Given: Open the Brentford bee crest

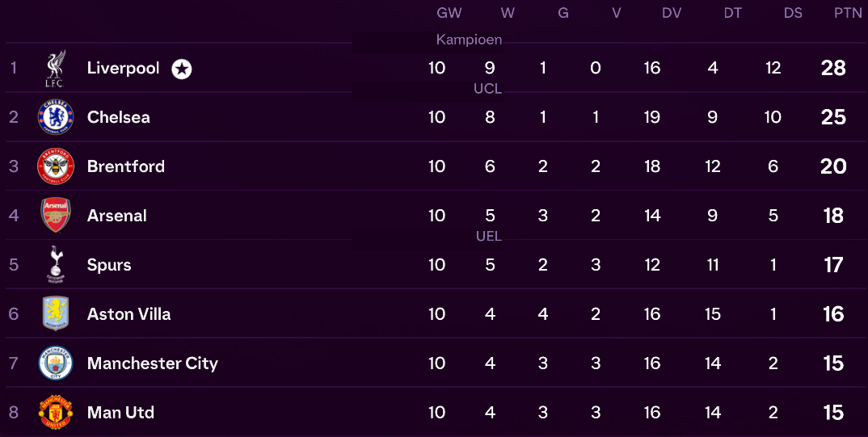Looking at the screenshot, I should click(55, 166).
